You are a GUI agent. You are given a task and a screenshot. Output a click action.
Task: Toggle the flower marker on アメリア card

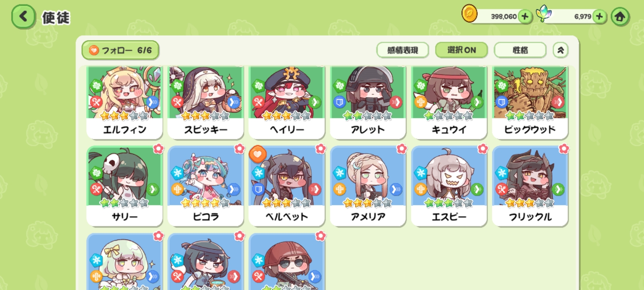(x=402, y=149)
